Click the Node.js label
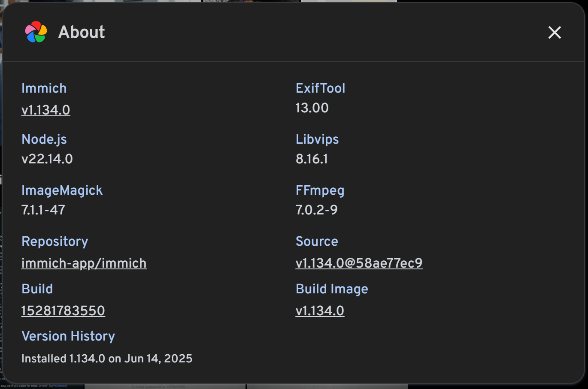 (44, 139)
